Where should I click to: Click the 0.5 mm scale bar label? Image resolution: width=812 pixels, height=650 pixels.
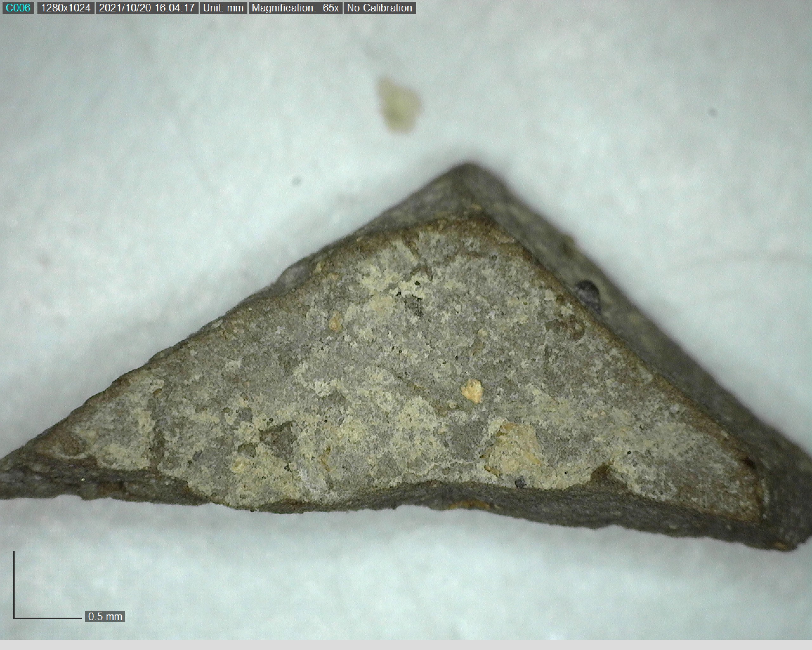click(105, 616)
